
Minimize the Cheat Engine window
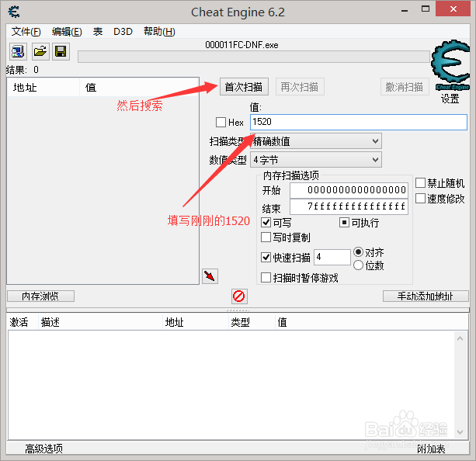point(405,10)
